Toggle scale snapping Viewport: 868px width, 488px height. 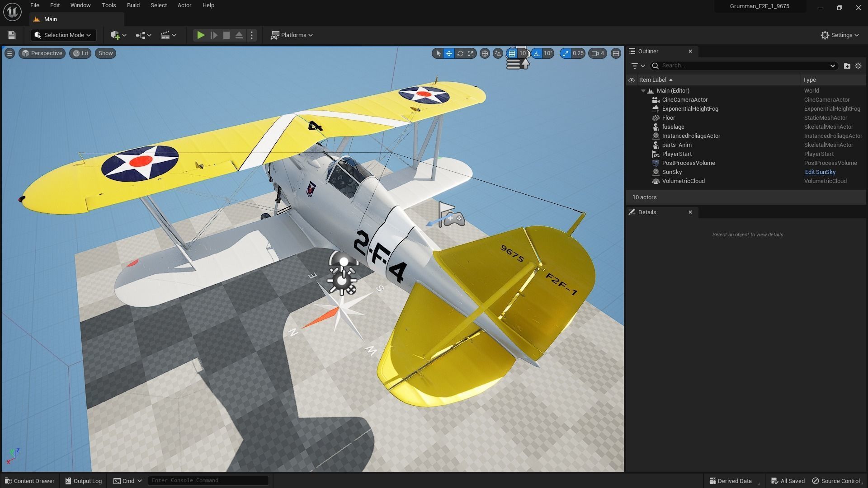point(566,53)
